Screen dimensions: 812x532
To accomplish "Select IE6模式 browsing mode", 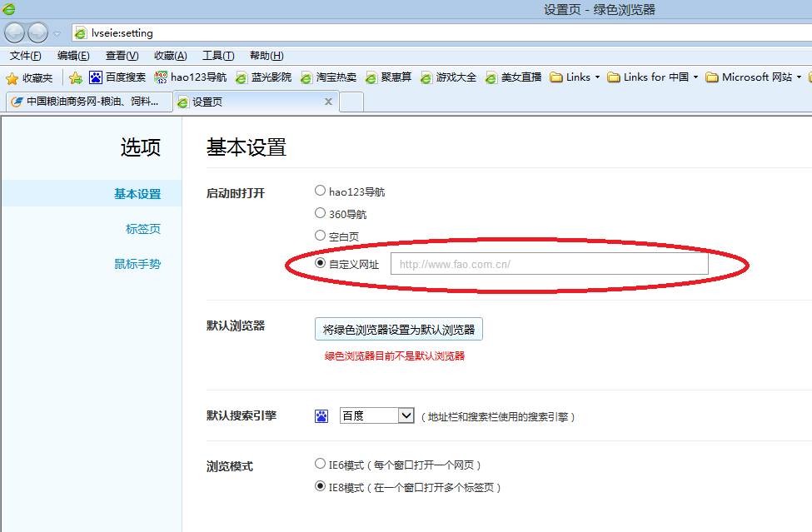I will pos(320,464).
